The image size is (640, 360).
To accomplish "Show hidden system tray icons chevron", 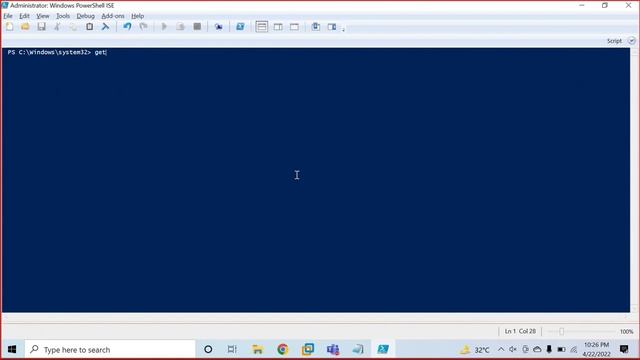I will pos(501,349).
